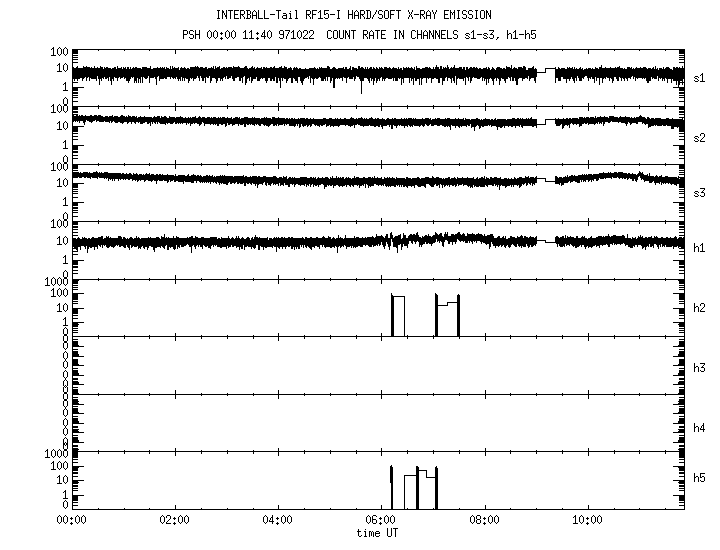
Task: Click the 00:00 time axis tick label
Action: click(x=71, y=520)
